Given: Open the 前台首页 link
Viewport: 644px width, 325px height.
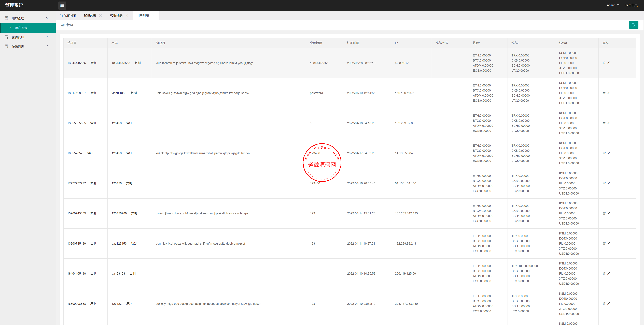Looking at the screenshot, I should click(631, 5).
